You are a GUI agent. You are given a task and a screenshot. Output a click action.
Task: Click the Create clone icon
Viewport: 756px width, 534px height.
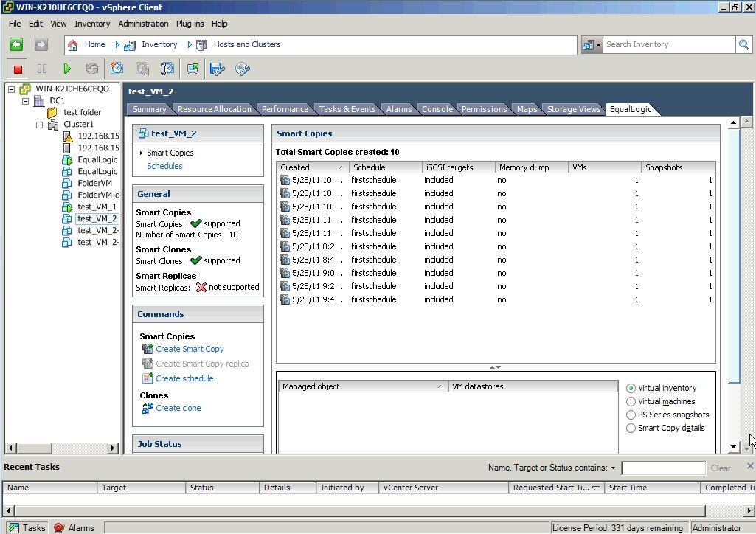148,408
